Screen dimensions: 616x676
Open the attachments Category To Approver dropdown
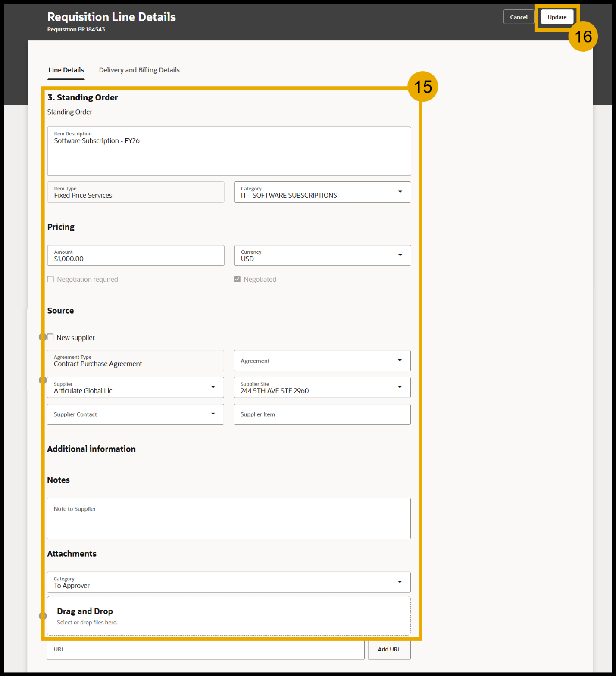(x=228, y=582)
